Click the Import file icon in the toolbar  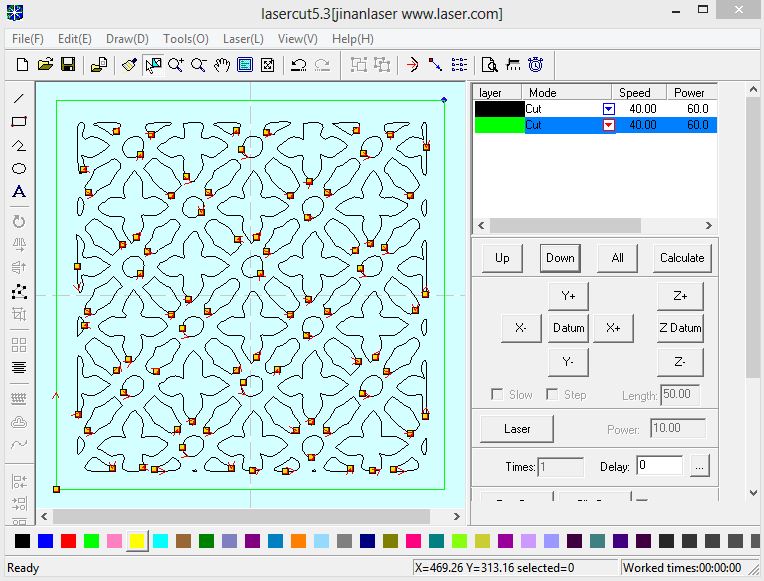point(99,64)
